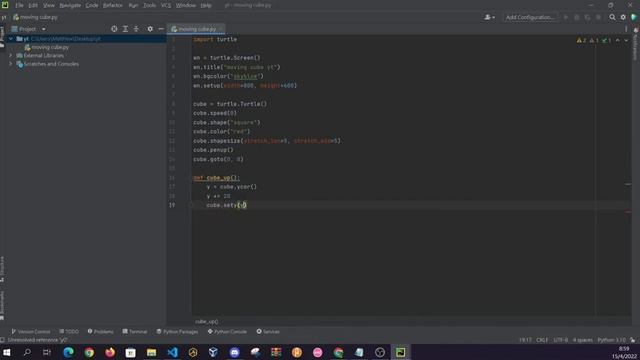Collapse the yt project root folder

(x=11, y=39)
